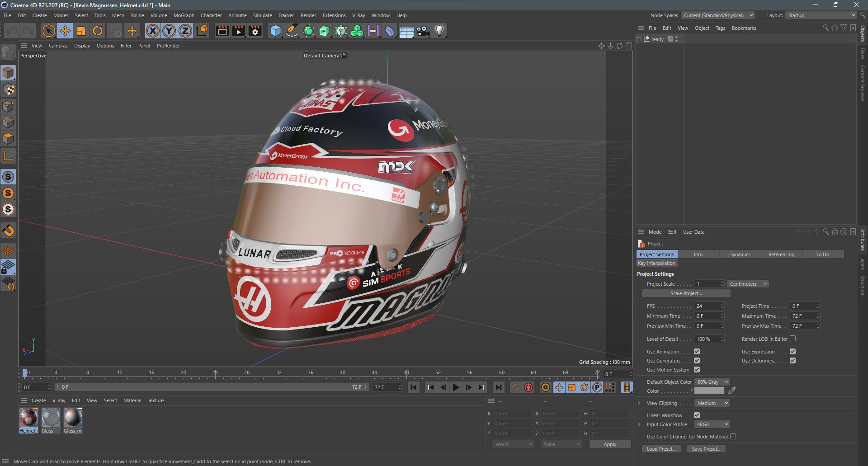The image size is (868, 466).
Task: Select the Rotate tool in top toolbar
Action: click(x=98, y=31)
